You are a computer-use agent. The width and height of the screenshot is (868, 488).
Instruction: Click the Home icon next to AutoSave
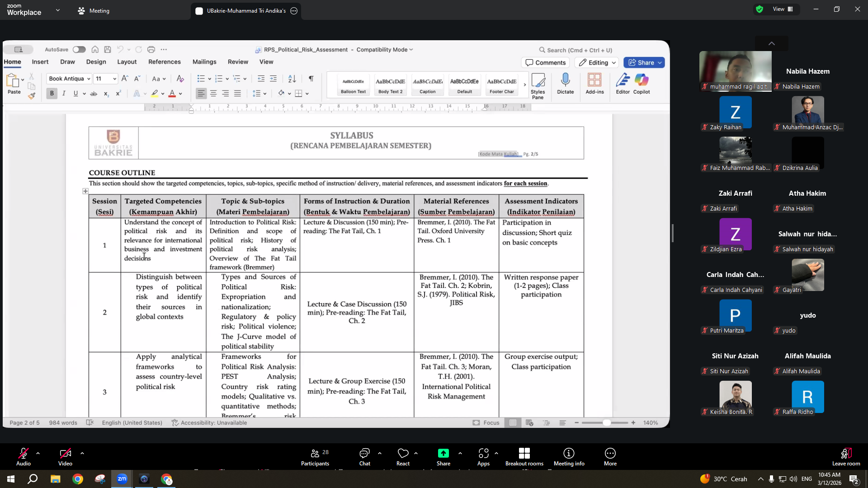tap(95, 49)
